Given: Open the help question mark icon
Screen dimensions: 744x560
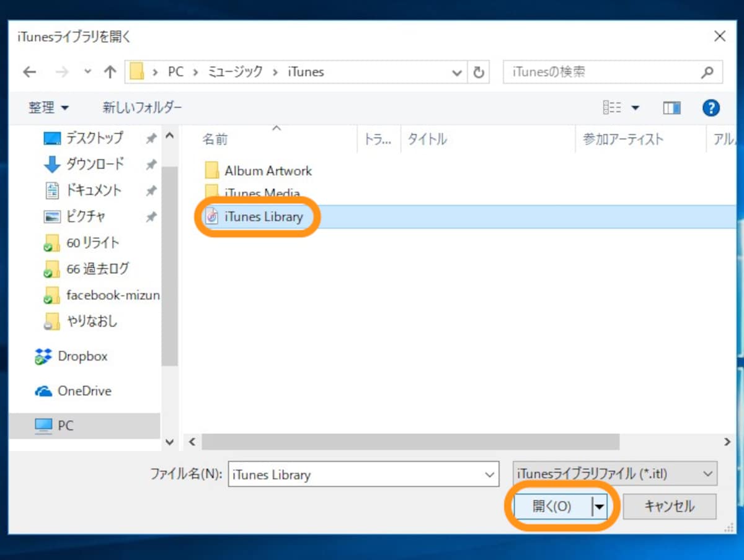Looking at the screenshot, I should point(711,108).
